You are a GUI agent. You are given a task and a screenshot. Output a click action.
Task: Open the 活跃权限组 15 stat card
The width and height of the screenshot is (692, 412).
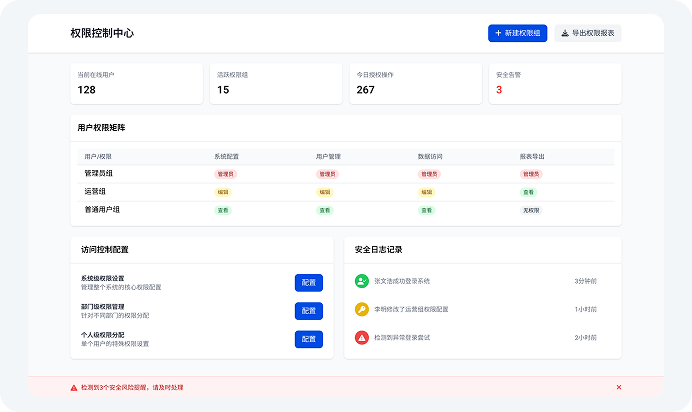[x=276, y=84]
